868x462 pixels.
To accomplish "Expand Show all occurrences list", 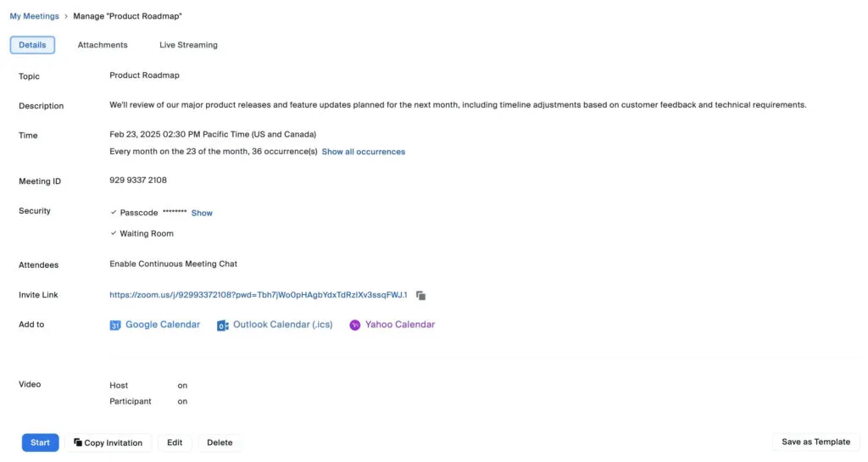I will click(363, 152).
